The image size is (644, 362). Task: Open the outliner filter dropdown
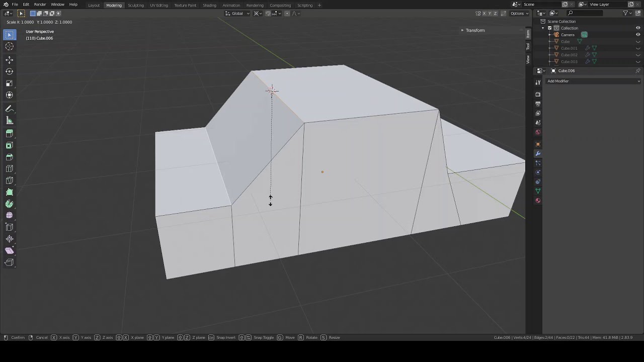[627, 13]
